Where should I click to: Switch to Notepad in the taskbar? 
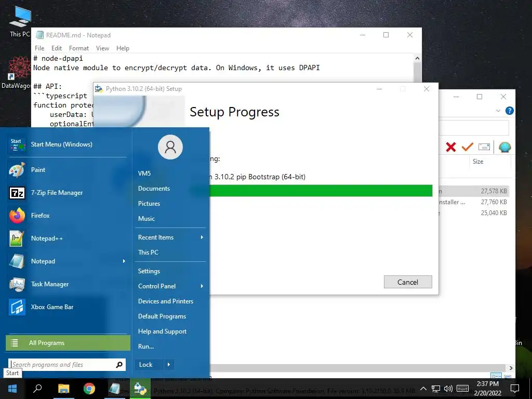[115, 389]
